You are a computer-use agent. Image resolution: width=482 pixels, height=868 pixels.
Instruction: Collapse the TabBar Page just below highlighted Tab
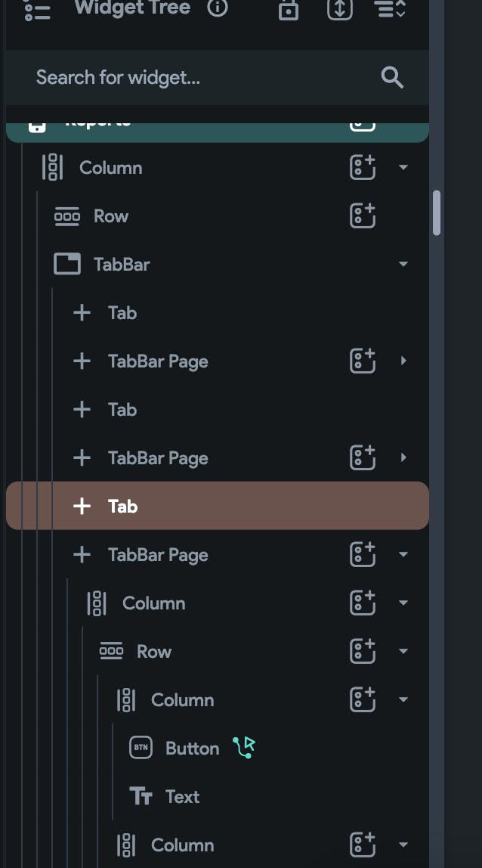point(403,555)
